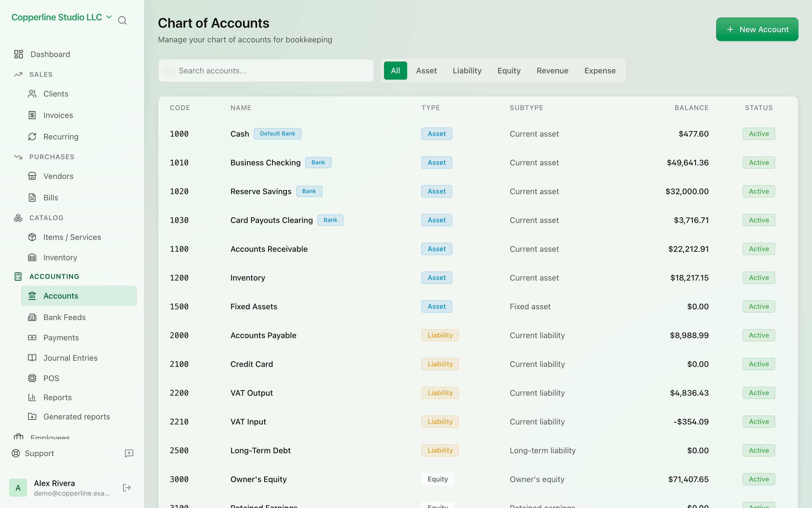Screen dimensions: 812x508
Task: Click the POS chip icon
Action: pos(32,378)
